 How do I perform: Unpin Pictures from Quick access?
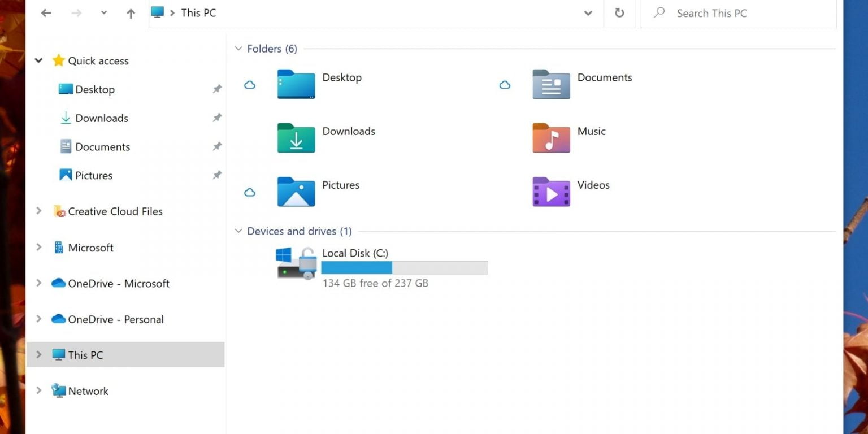tap(216, 175)
